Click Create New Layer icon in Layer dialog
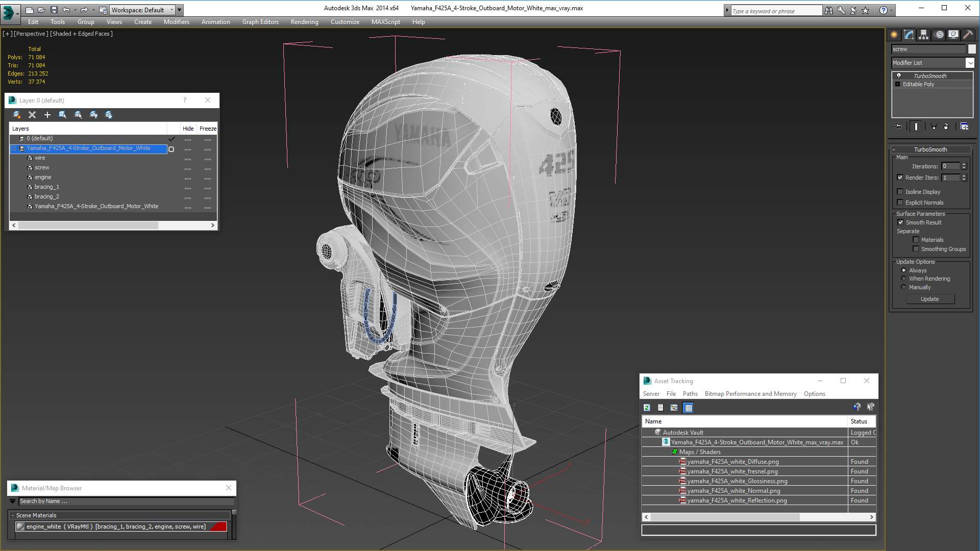The image size is (980, 551). click(17, 115)
